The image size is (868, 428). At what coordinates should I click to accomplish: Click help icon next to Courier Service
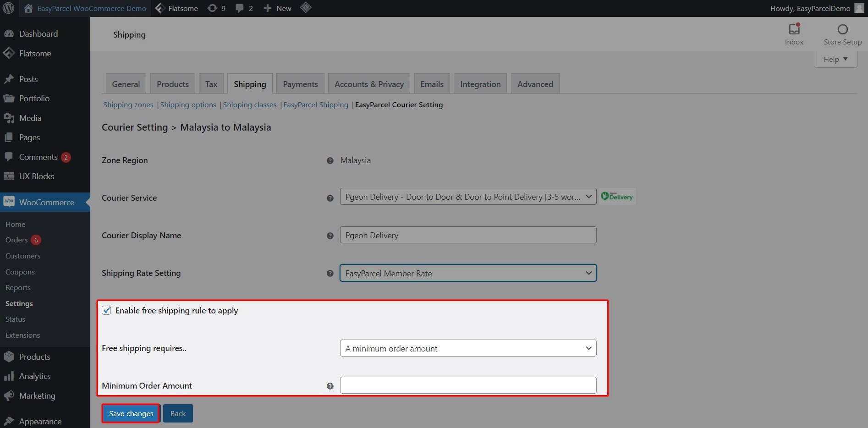coord(330,198)
